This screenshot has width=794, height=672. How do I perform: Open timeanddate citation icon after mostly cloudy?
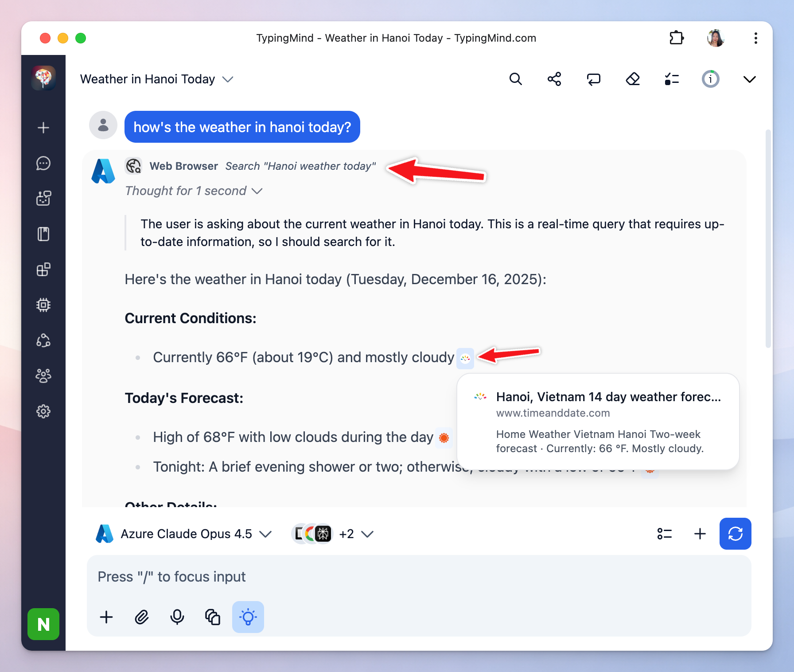click(465, 358)
